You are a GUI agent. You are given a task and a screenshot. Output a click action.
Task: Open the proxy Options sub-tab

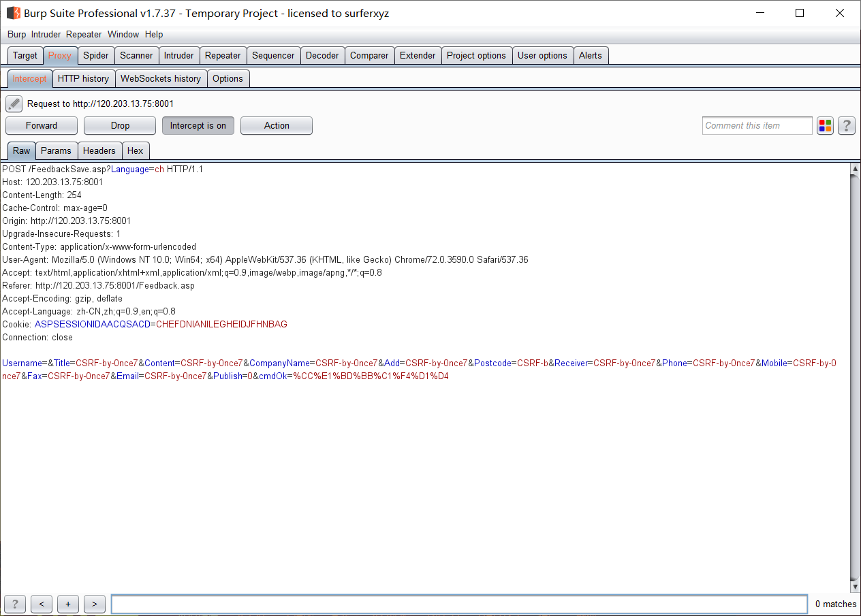point(228,79)
